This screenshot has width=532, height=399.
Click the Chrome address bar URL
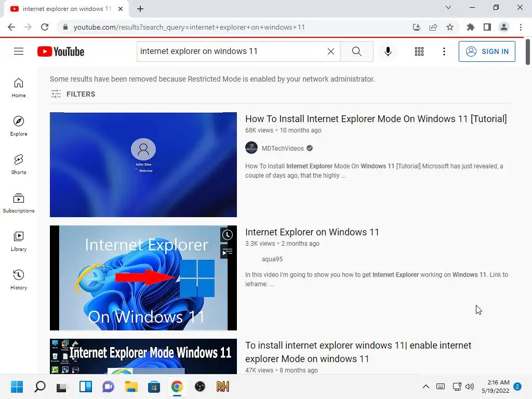click(x=189, y=27)
